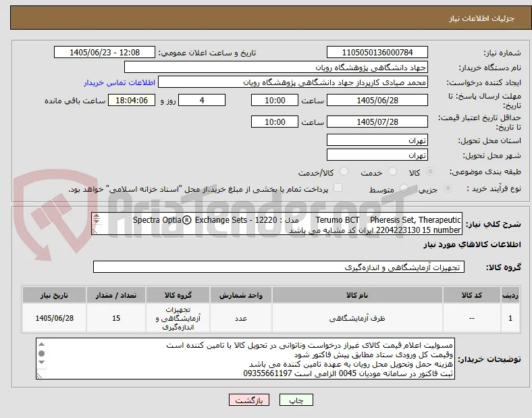Click the عدد unit cell
This screenshot has width=532, height=418.
tap(240, 318)
